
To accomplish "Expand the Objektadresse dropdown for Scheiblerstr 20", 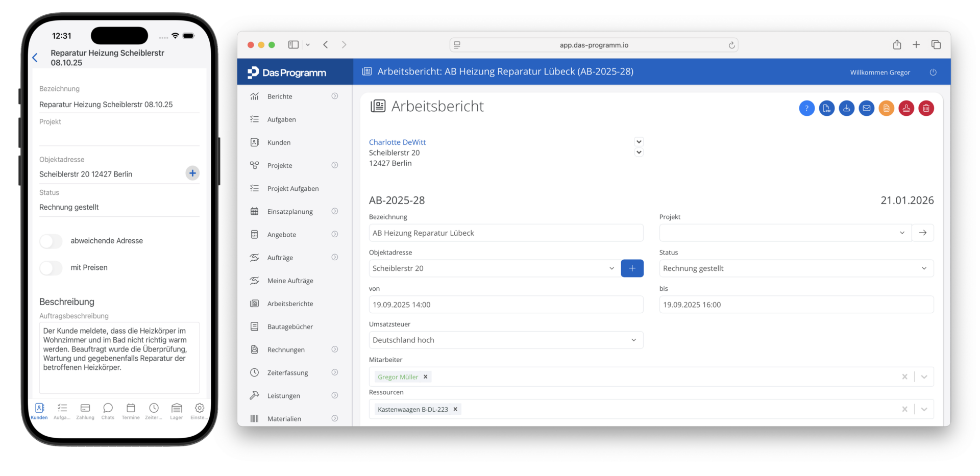I will 611,268.
